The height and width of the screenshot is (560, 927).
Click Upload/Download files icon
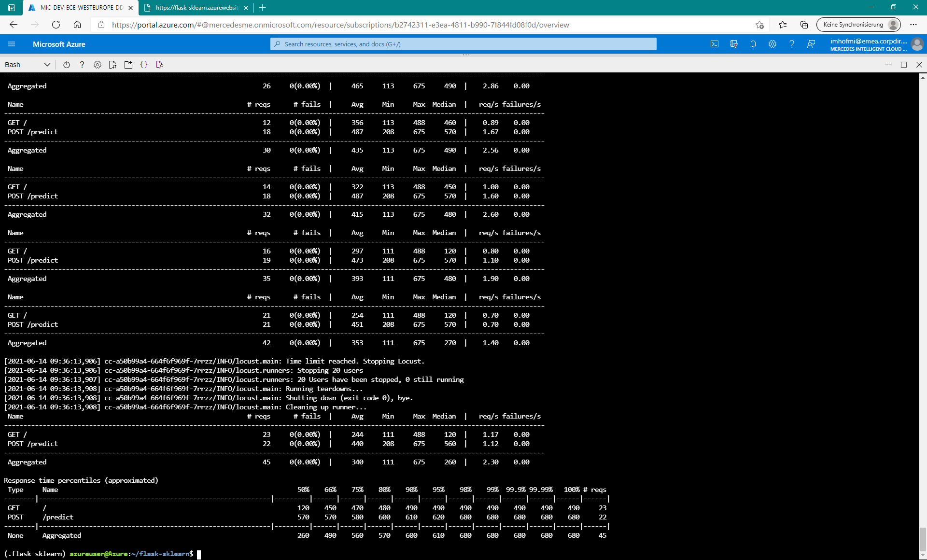point(113,65)
